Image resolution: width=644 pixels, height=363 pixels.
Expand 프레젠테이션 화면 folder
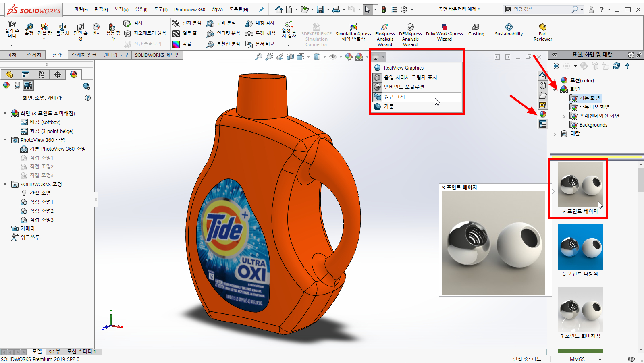coord(564,116)
